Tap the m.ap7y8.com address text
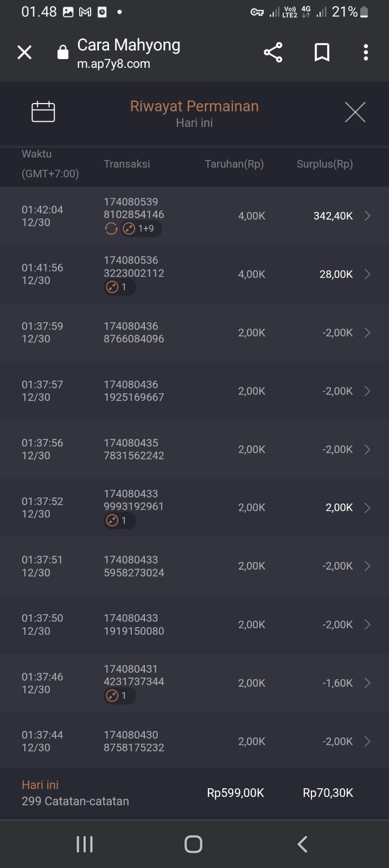Screen dimensions: 389x868 click(x=113, y=64)
